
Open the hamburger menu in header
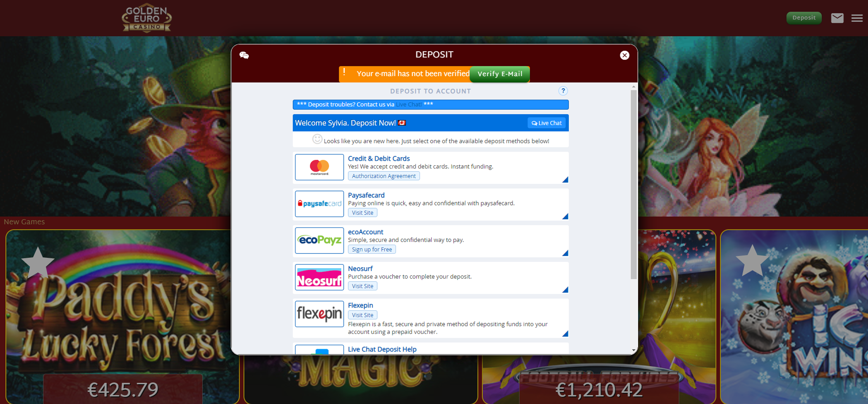click(857, 18)
